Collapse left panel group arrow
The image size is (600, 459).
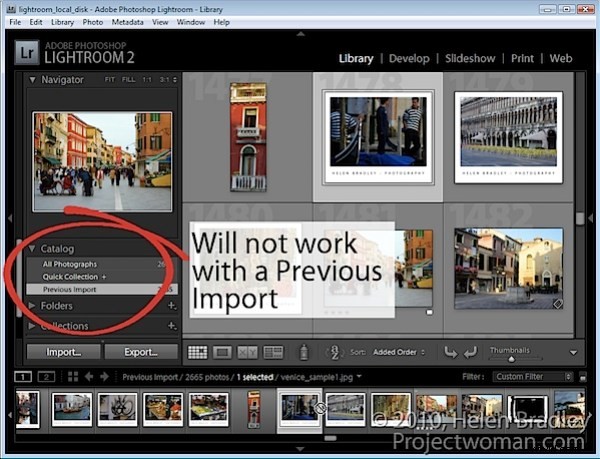pos(10,218)
